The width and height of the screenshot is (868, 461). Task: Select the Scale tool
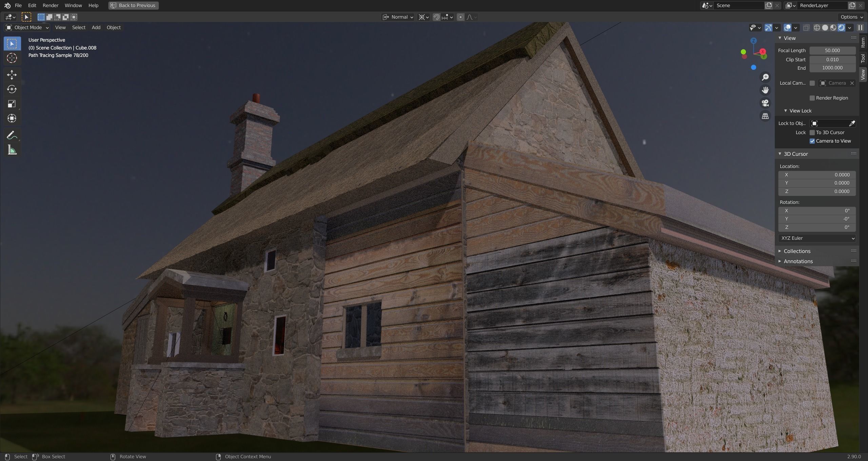point(12,104)
